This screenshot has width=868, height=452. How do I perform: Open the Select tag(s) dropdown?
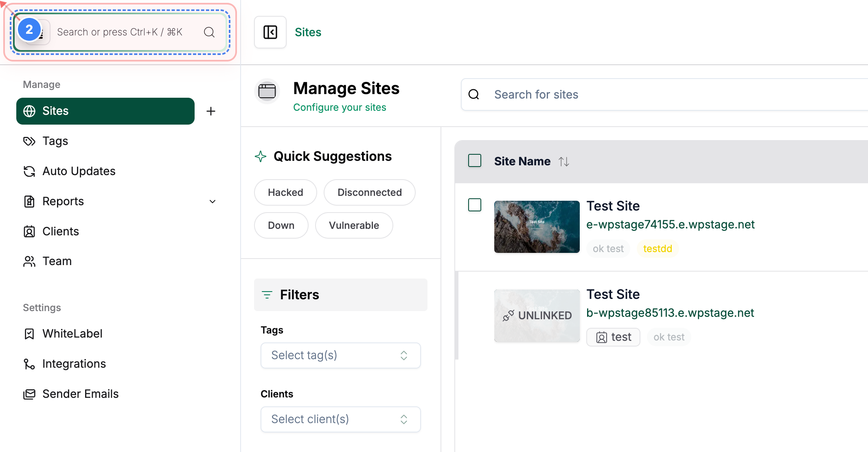point(340,355)
